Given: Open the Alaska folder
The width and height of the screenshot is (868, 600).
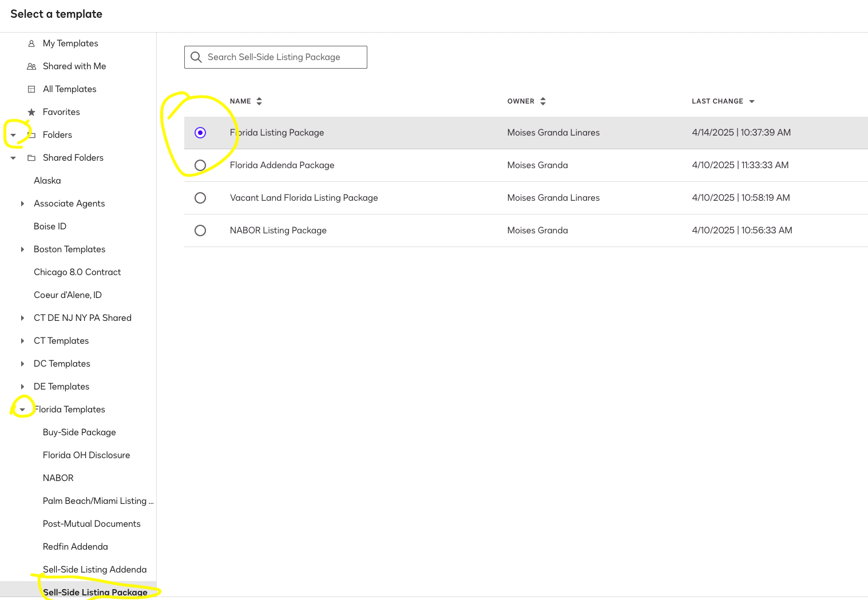Looking at the screenshot, I should coord(47,181).
